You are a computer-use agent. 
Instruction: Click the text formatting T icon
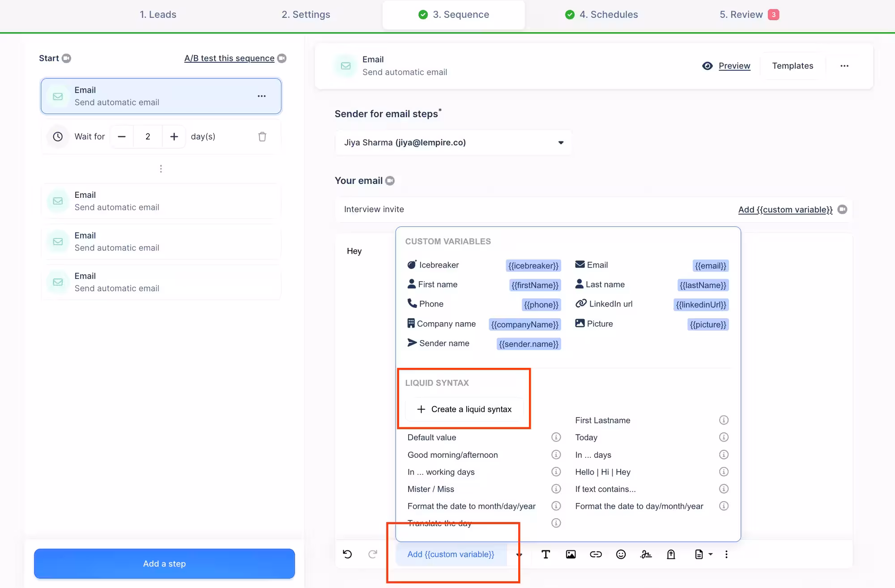(546, 554)
